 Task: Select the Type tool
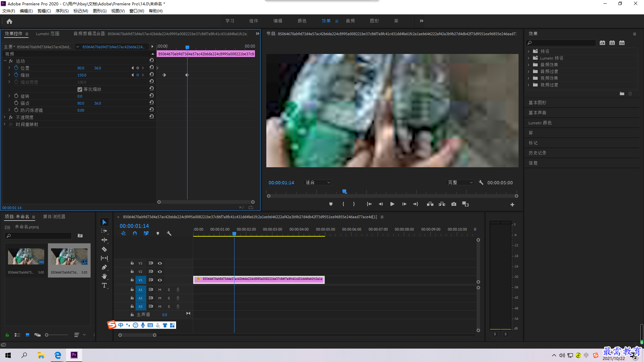pos(104,285)
